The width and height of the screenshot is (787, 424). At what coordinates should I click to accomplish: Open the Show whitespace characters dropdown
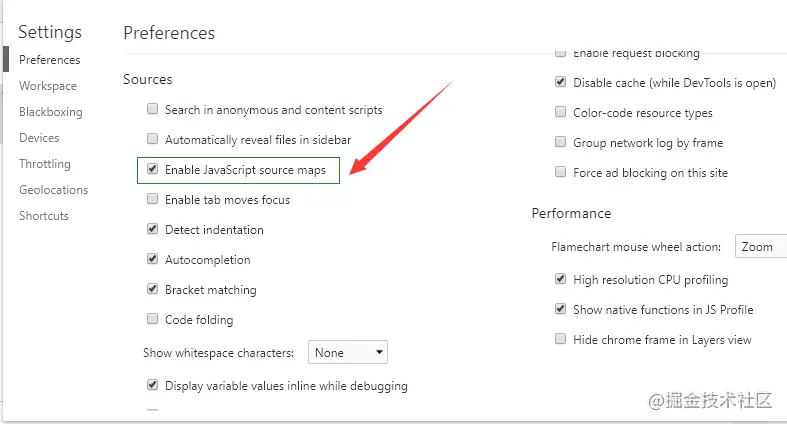pyautogui.click(x=347, y=352)
